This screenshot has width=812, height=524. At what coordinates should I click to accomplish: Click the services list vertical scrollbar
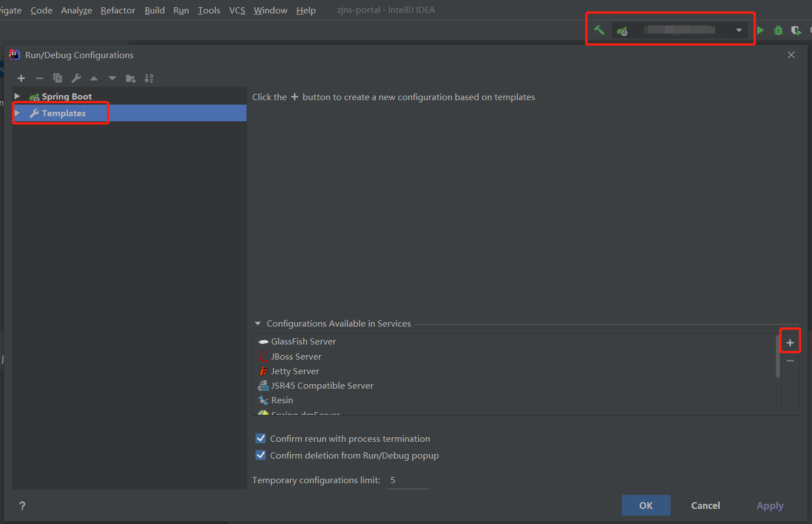[778, 357]
